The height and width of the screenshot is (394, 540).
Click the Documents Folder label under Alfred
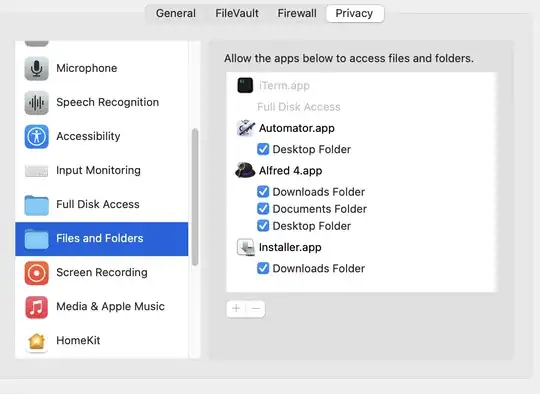(x=320, y=209)
